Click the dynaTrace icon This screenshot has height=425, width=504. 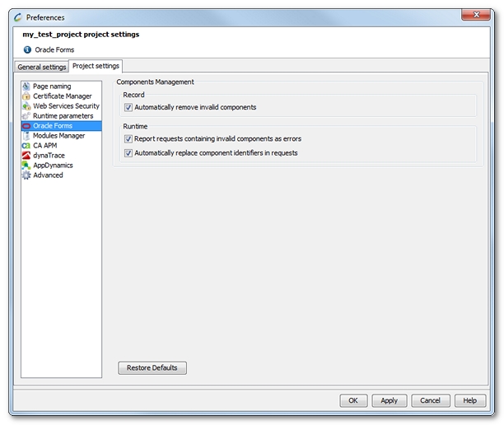click(26, 156)
